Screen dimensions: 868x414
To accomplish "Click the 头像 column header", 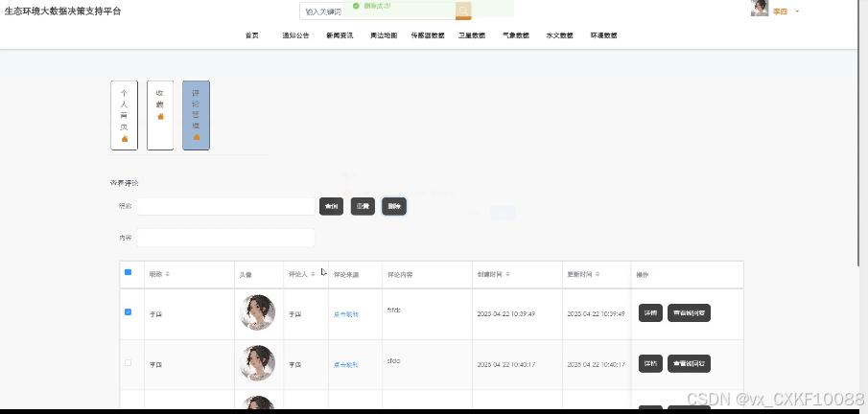I will point(246,274).
